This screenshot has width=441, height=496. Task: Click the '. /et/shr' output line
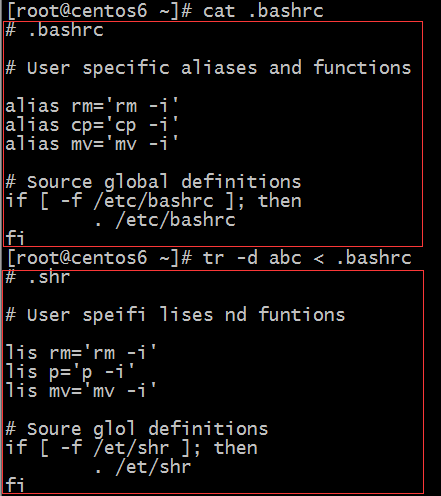click(x=143, y=467)
